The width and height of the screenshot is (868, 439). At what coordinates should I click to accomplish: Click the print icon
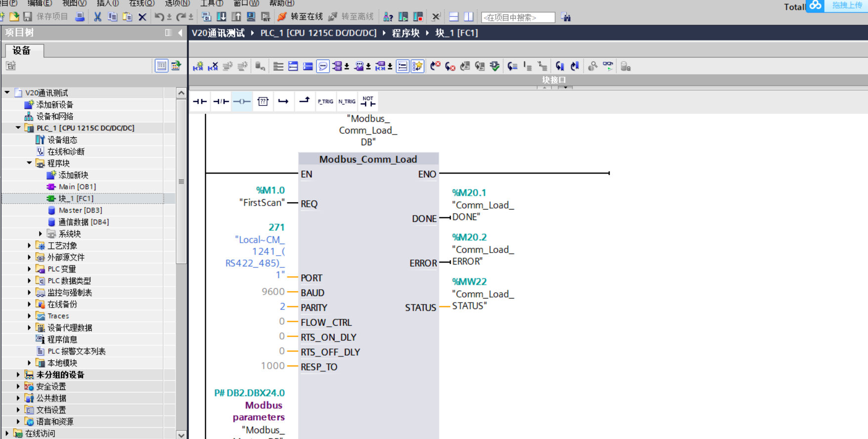click(x=80, y=17)
